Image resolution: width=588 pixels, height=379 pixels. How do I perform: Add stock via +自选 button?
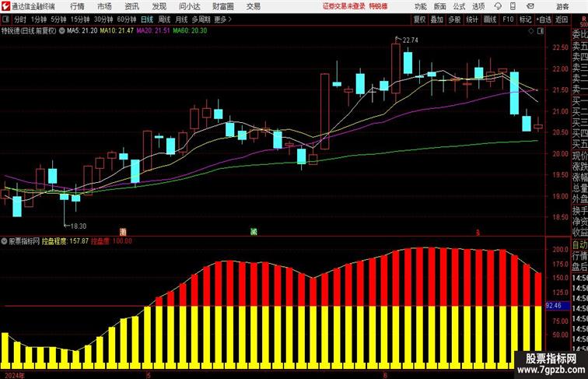tap(544, 19)
